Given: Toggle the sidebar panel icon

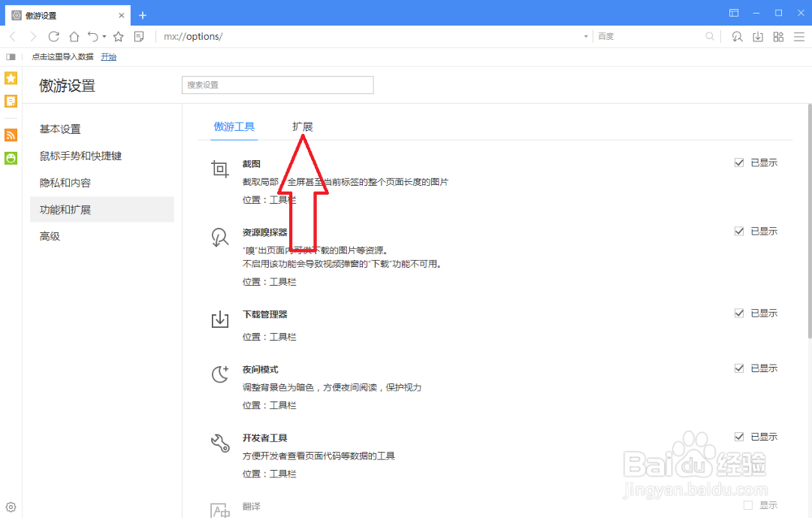Looking at the screenshot, I should (x=11, y=57).
